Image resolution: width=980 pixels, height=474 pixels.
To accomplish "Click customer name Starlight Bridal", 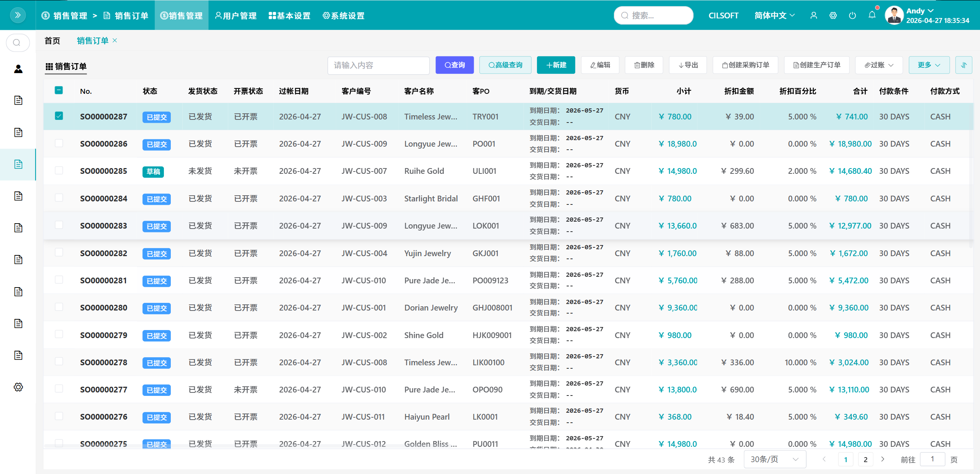I will tap(431, 198).
